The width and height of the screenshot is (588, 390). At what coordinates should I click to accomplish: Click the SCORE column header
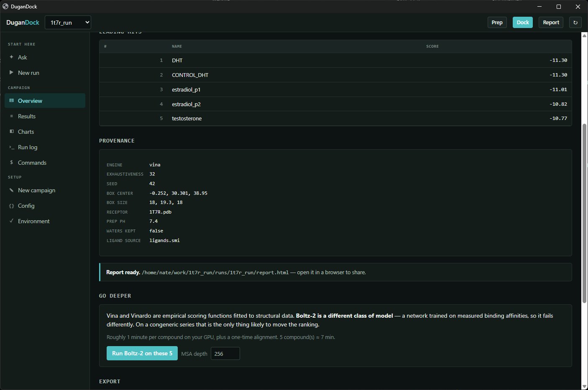tap(432, 46)
